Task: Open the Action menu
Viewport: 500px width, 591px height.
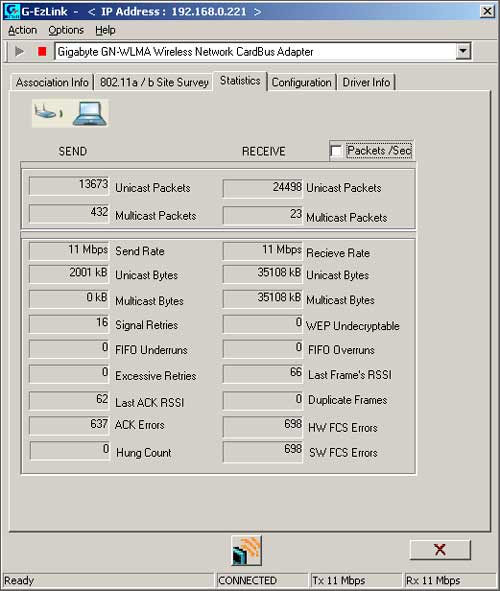Action: coord(23,30)
